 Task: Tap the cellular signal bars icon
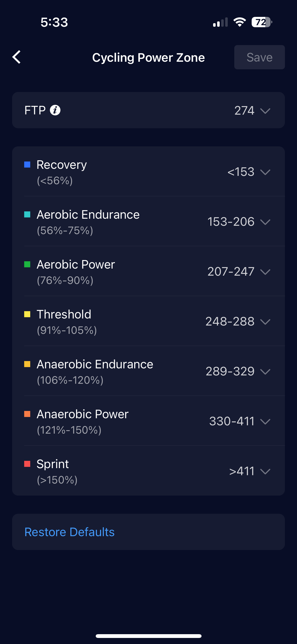click(220, 22)
